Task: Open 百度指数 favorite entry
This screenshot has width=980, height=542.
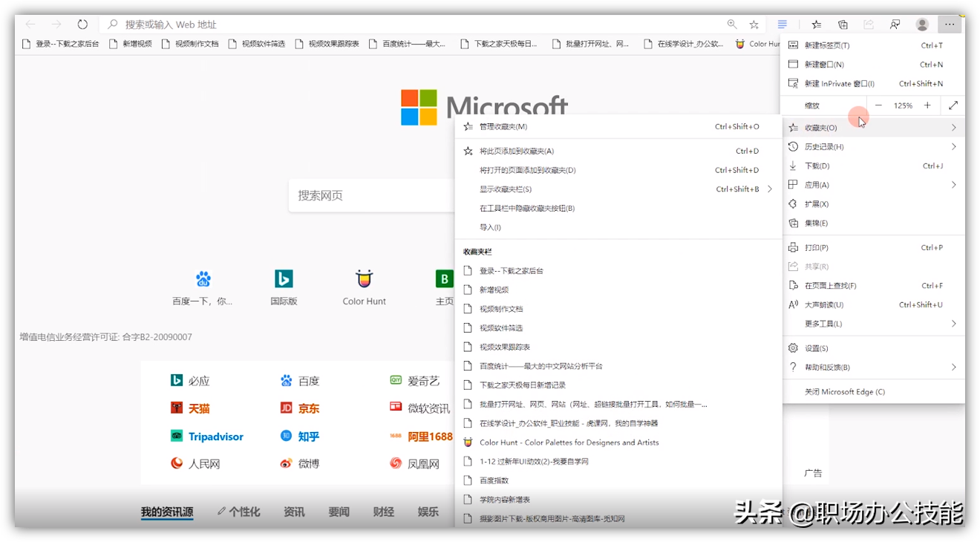Action: pyautogui.click(x=618, y=481)
